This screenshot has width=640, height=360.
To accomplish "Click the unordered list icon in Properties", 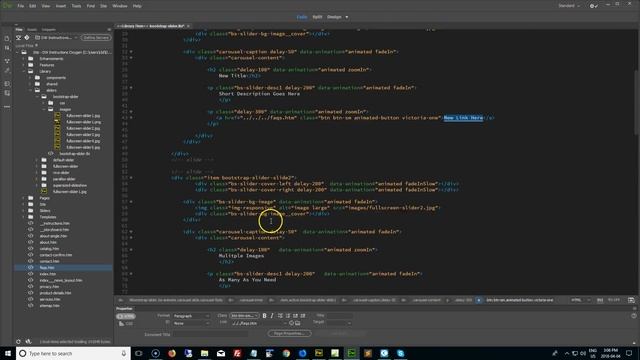I will tap(280, 316).
